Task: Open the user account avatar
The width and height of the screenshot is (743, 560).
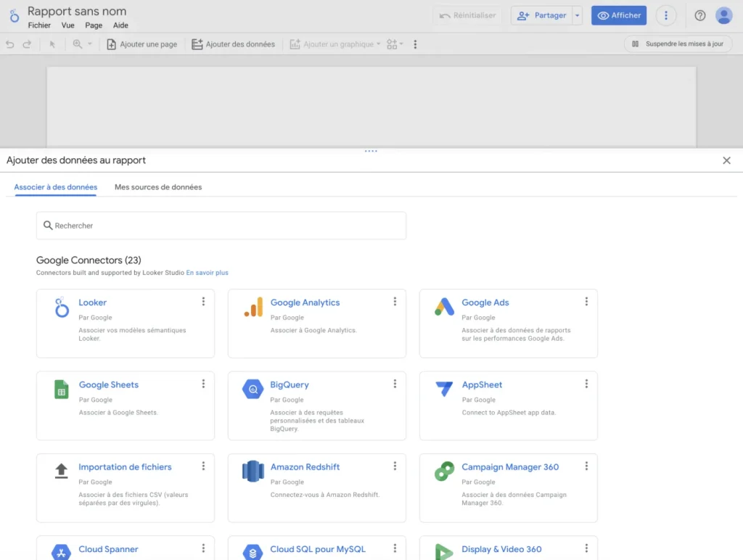Action: pyautogui.click(x=723, y=16)
